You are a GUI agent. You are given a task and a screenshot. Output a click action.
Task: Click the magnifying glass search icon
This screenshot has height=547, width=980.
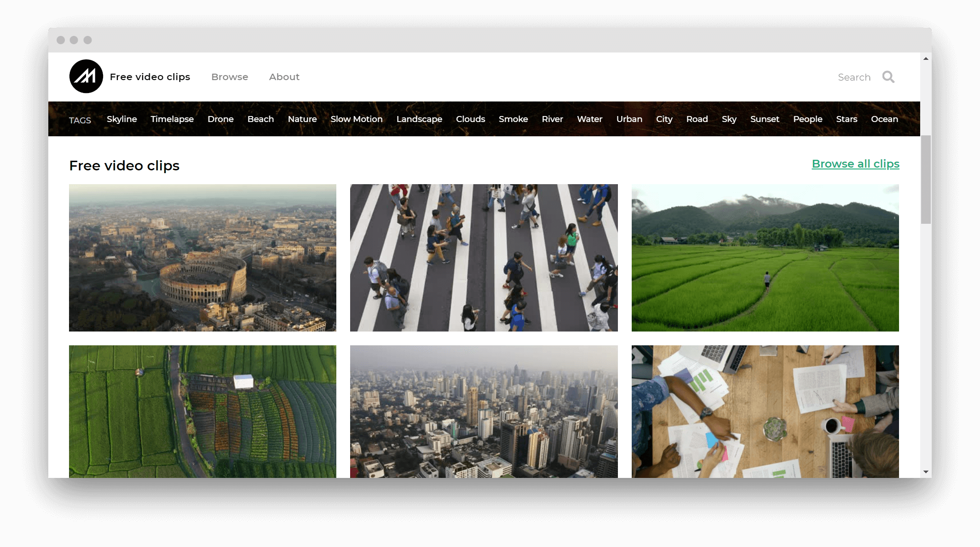(888, 77)
